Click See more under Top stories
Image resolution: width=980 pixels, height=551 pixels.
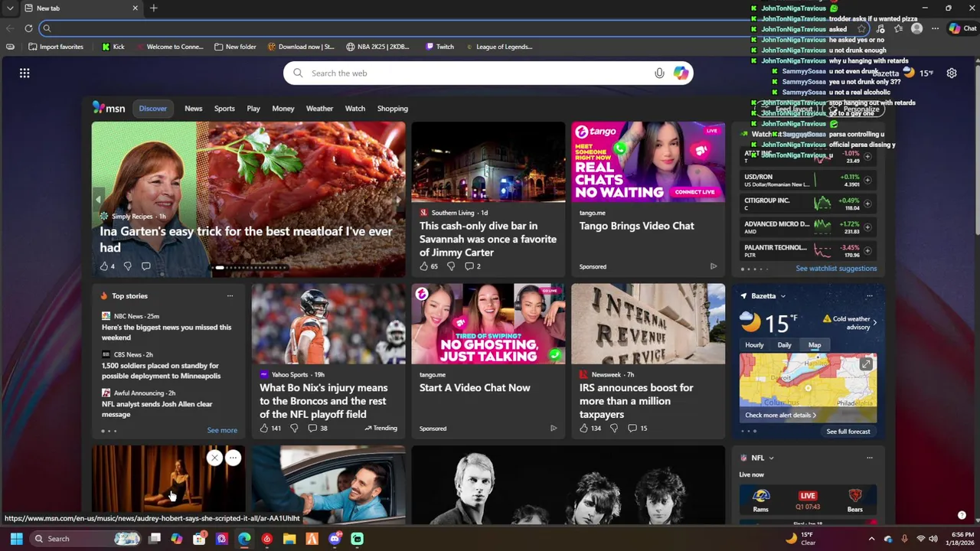[x=222, y=430]
